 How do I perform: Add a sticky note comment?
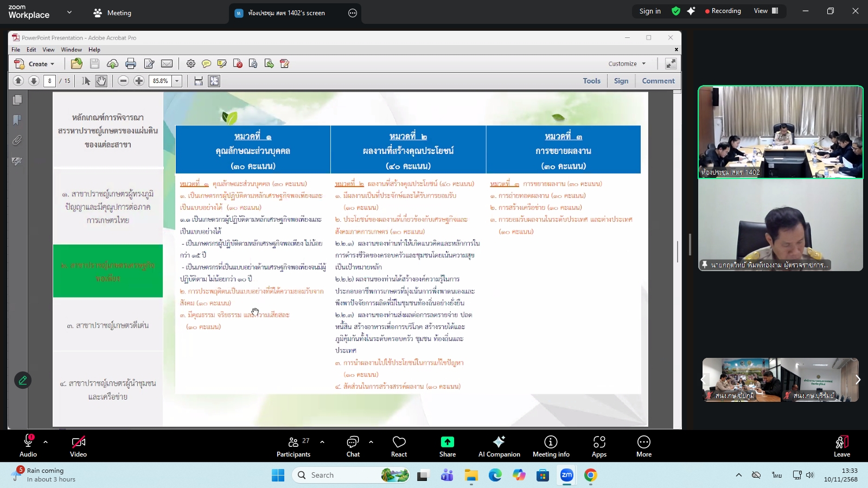coord(207,63)
